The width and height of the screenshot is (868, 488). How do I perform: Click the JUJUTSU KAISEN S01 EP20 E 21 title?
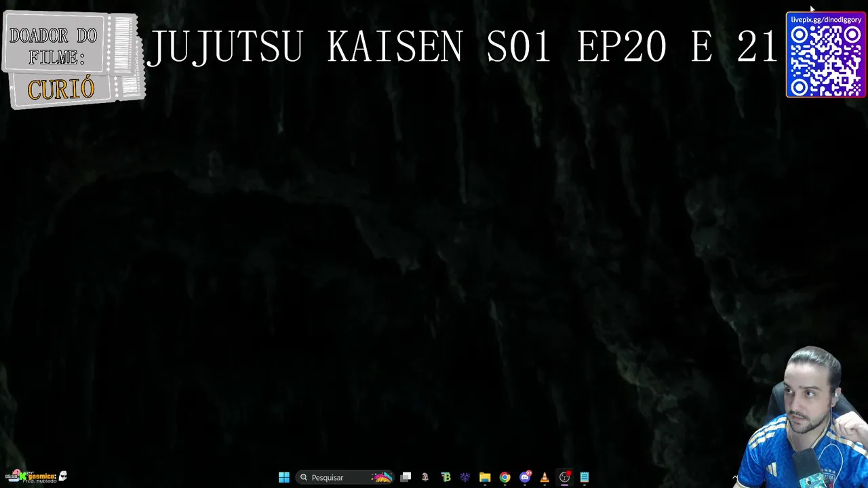click(x=462, y=47)
